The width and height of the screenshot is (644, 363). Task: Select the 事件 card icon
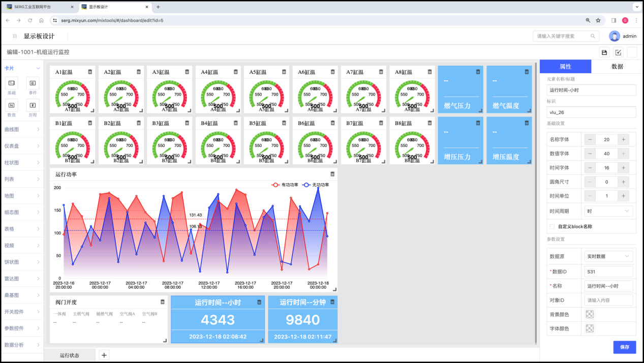coord(33,83)
